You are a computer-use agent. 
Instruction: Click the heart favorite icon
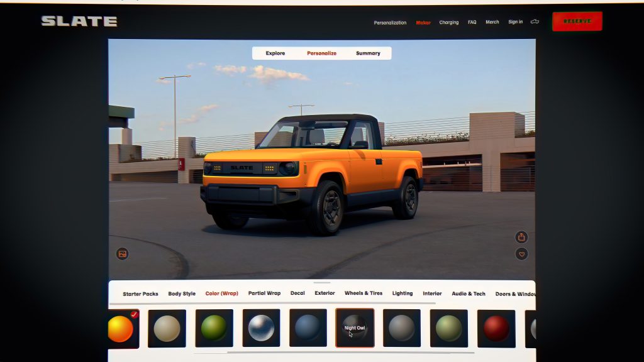click(521, 254)
